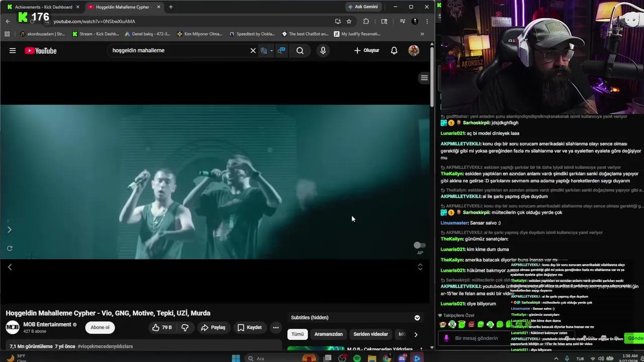The height and width of the screenshot is (362, 644).
Task: Click the address bar URL
Action: [x=94, y=22]
